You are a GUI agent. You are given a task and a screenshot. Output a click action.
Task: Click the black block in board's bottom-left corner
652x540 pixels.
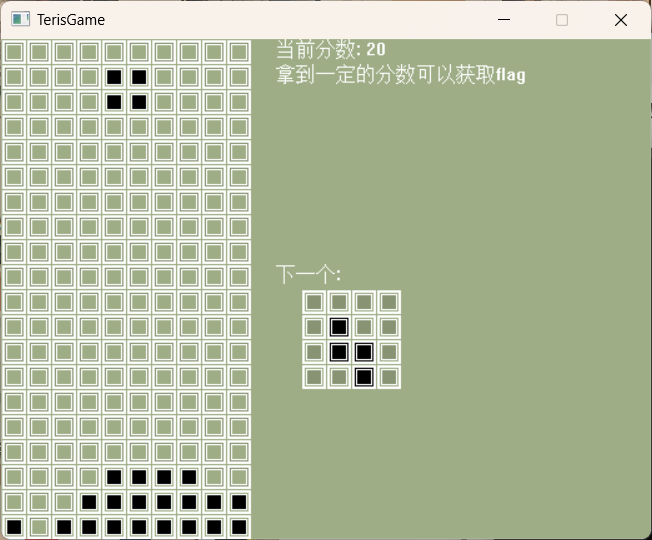click(x=14, y=527)
